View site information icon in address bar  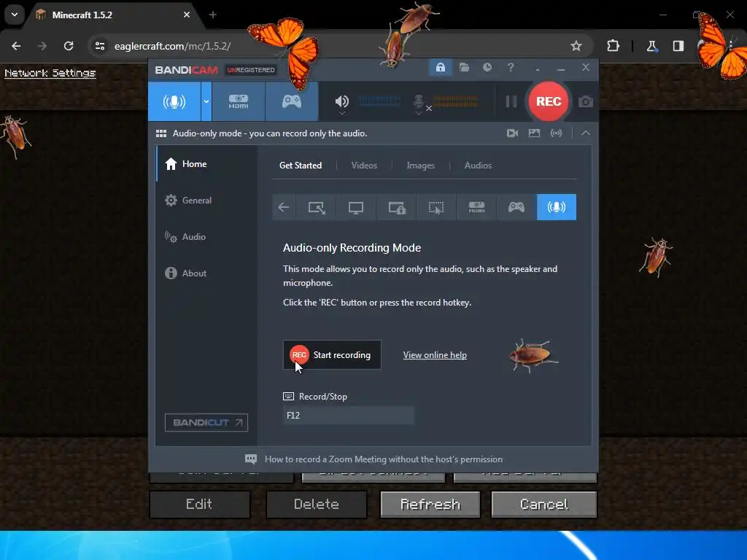100,46
